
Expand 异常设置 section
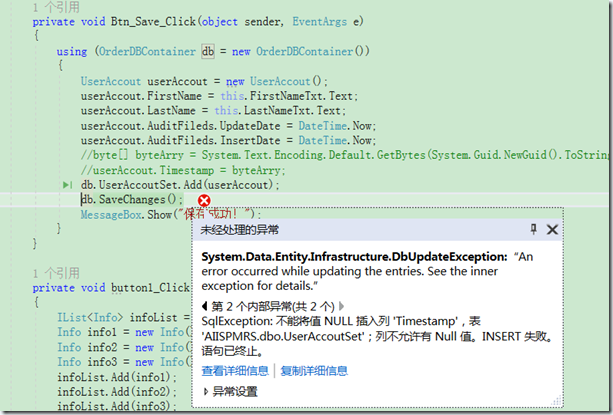[231, 391]
